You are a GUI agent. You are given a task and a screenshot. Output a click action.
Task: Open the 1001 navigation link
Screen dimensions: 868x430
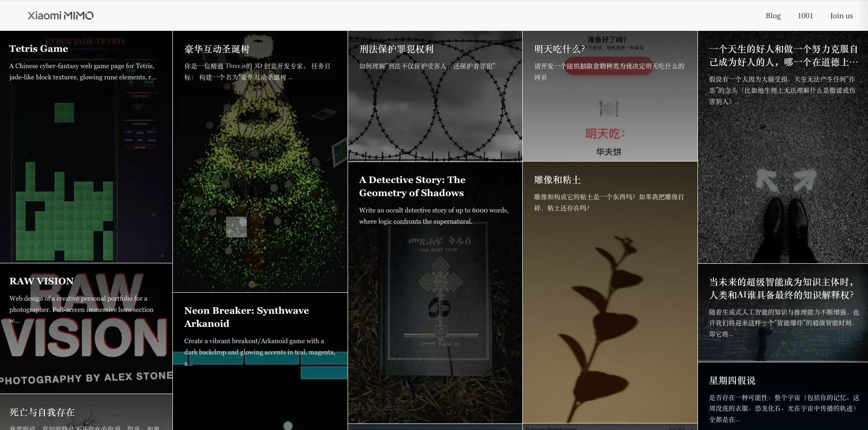[805, 15]
